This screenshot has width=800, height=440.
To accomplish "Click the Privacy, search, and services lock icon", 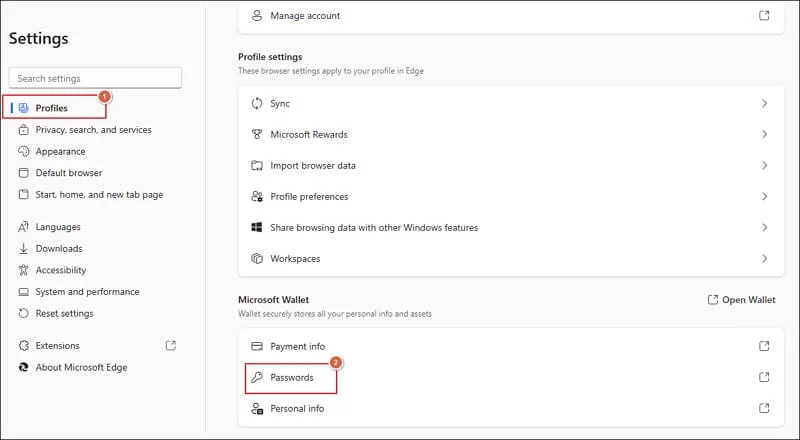I will point(23,130).
